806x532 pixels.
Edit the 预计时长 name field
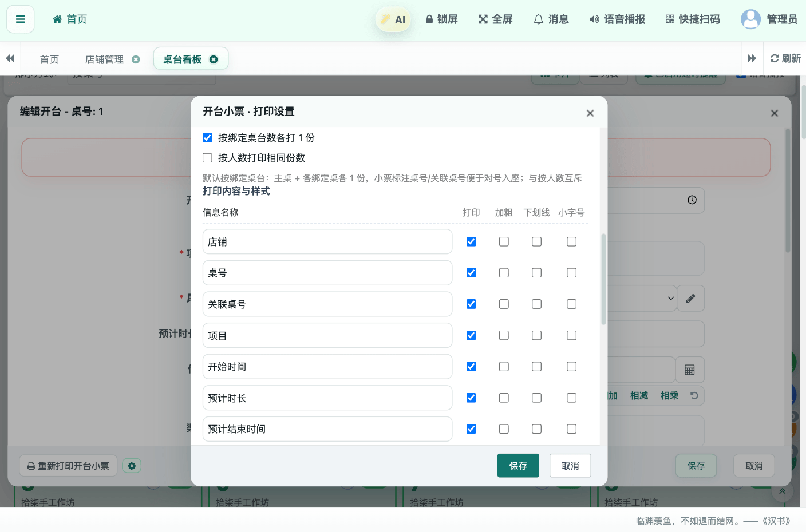[x=327, y=398]
